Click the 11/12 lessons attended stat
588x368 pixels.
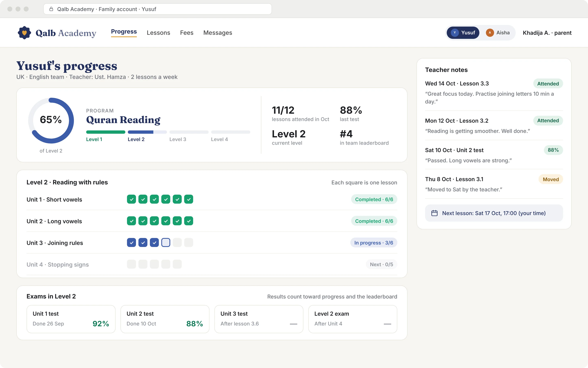click(x=300, y=114)
